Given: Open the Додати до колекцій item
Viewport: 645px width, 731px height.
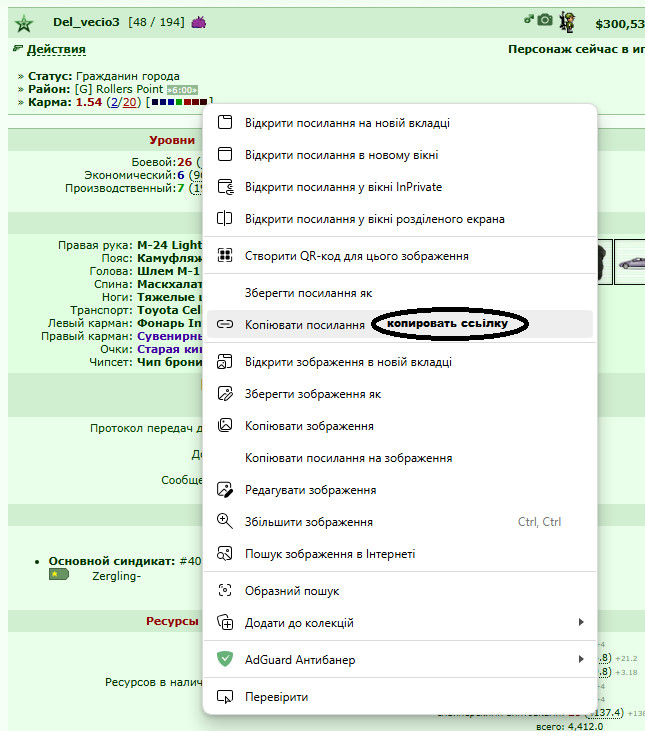Looking at the screenshot, I should 400,622.
